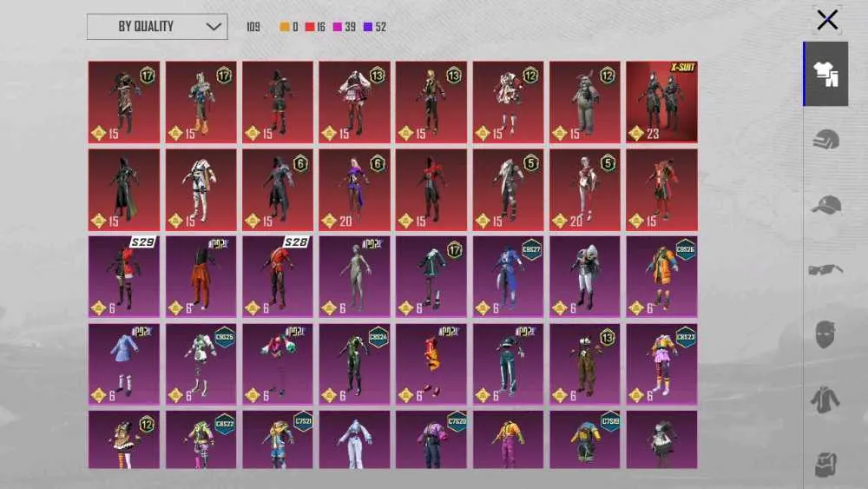Open the jacket category in the sidebar
The height and width of the screenshot is (489, 868).
825,400
